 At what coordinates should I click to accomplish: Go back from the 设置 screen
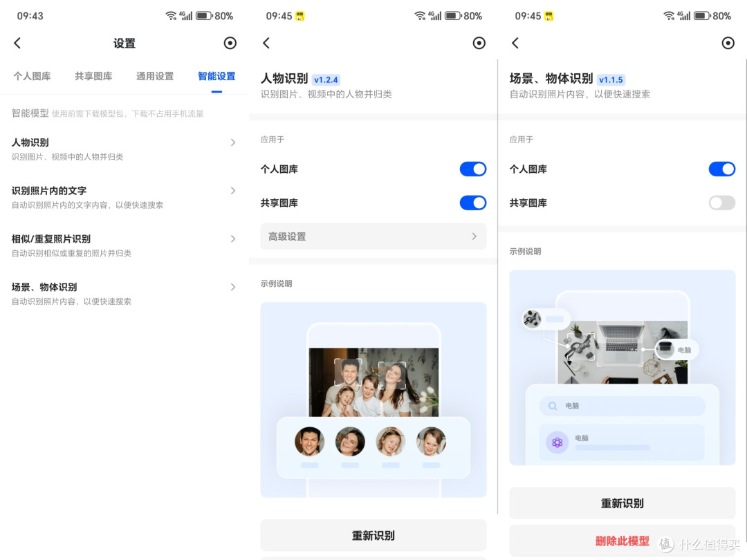click(17, 44)
